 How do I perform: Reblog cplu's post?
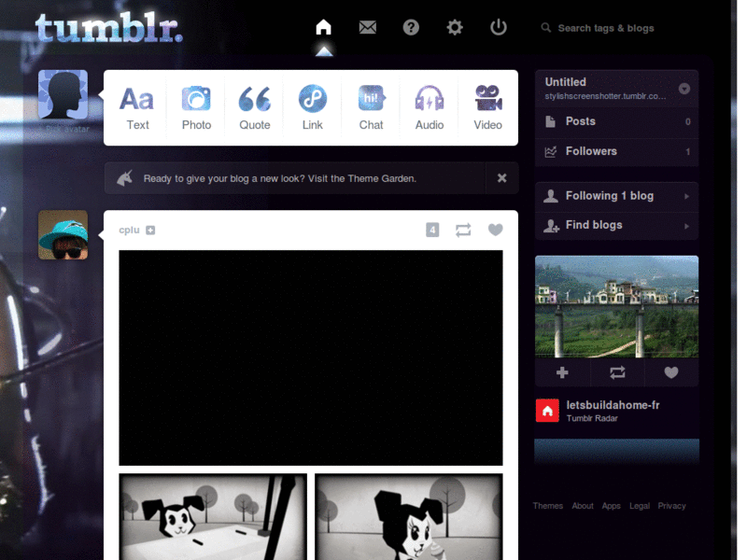463,230
